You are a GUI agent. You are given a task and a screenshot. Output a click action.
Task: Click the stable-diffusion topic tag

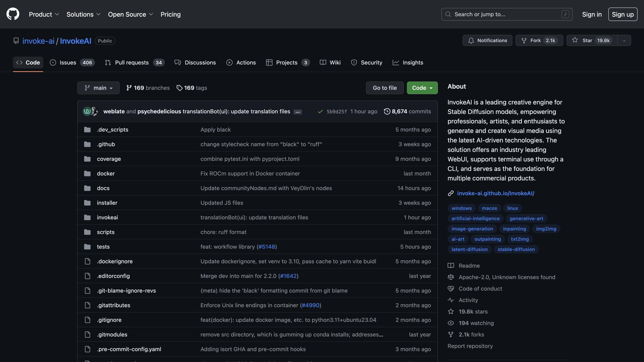516,249
